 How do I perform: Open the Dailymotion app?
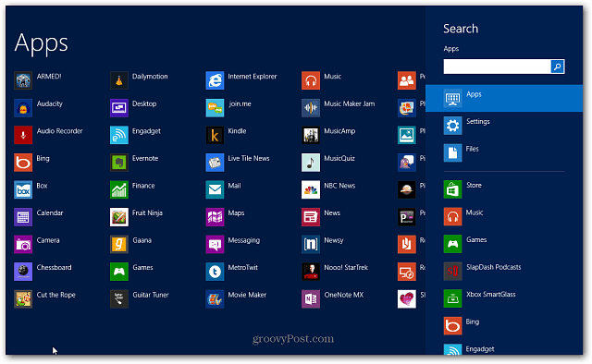119,80
